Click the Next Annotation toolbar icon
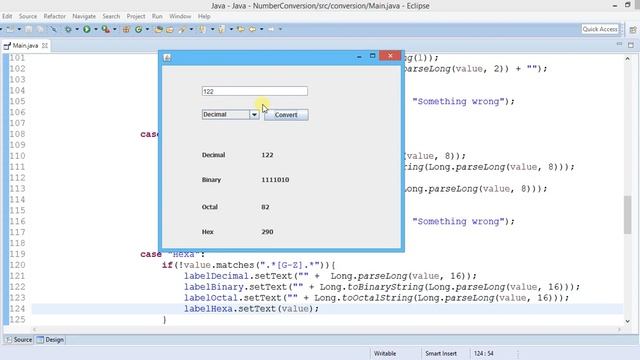 point(202,29)
